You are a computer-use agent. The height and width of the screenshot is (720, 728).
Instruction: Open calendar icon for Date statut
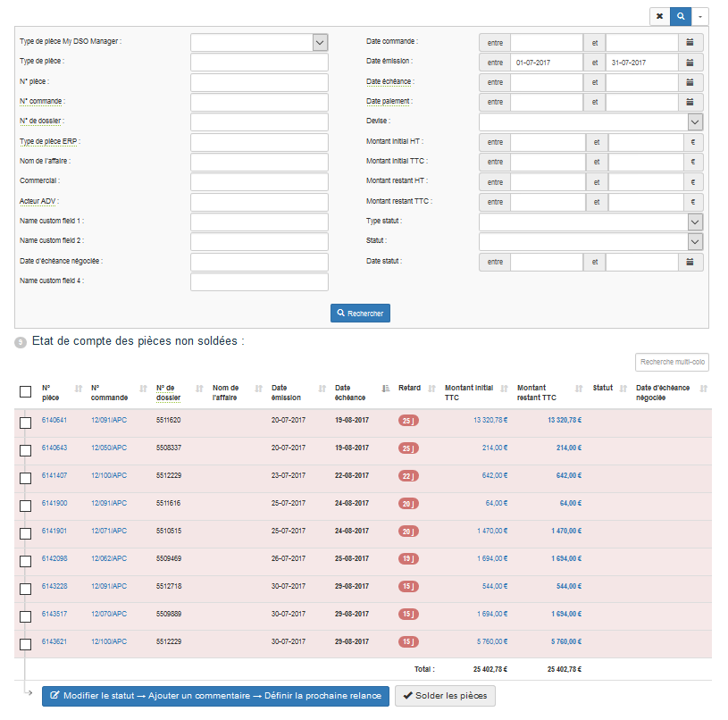click(x=690, y=262)
